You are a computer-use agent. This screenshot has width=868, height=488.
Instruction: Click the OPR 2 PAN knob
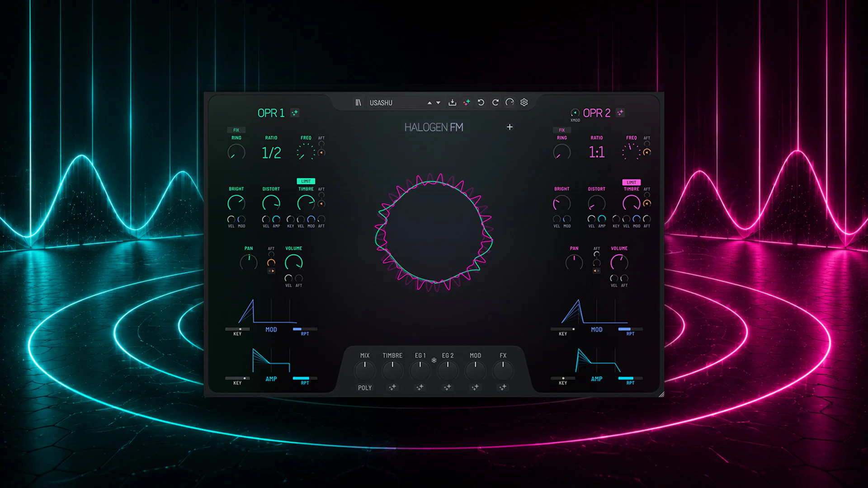574,263
